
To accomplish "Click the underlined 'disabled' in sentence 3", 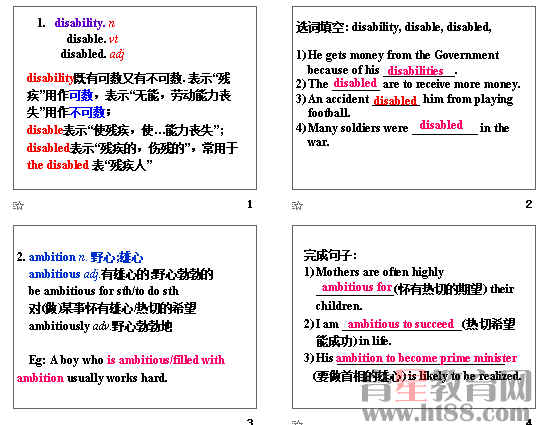I will click(x=395, y=100).
